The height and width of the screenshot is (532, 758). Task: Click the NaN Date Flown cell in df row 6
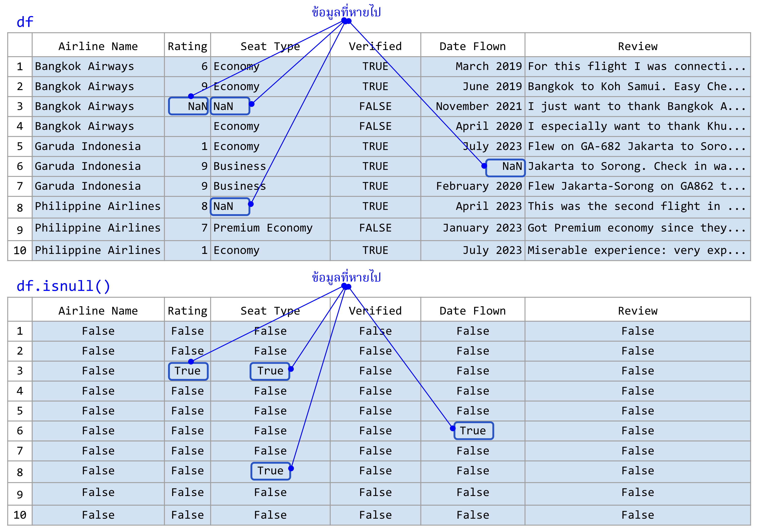(505, 168)
